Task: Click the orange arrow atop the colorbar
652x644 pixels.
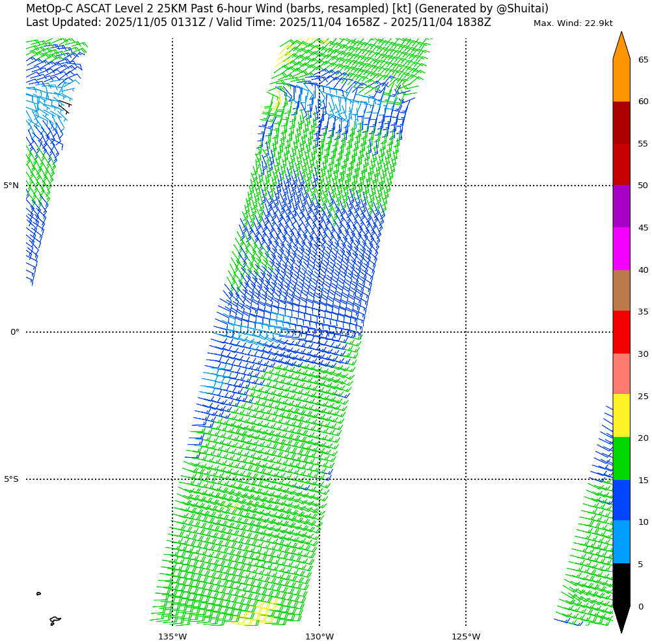Action: (621, 47)
